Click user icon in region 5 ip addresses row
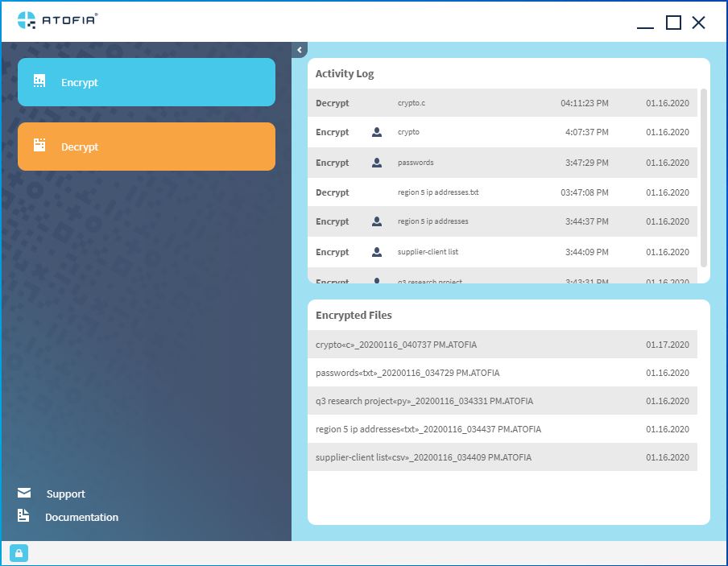Screen dimensions: 728x566 click(377, 221)
